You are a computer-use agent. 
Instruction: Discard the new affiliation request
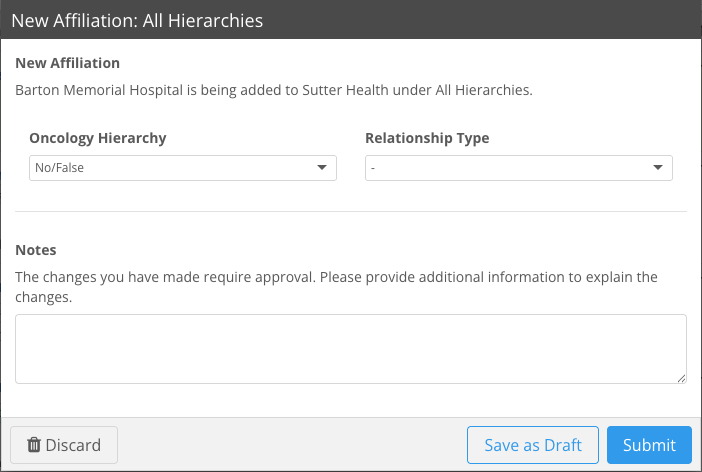point(64,445)
